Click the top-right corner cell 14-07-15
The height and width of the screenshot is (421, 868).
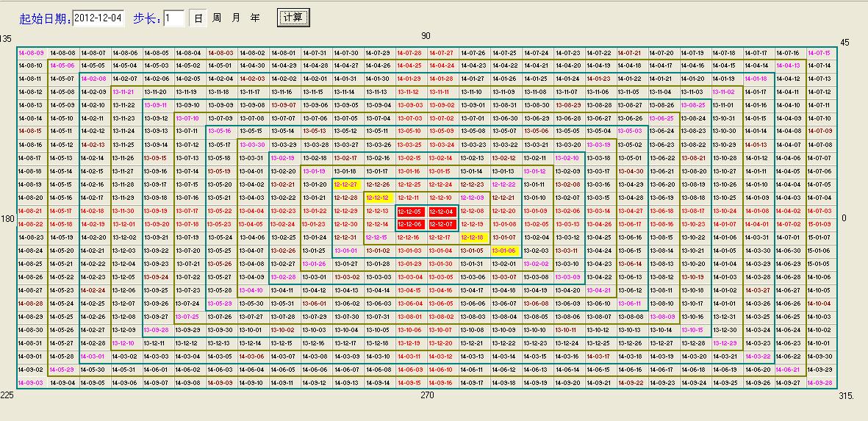pos(819,53)
